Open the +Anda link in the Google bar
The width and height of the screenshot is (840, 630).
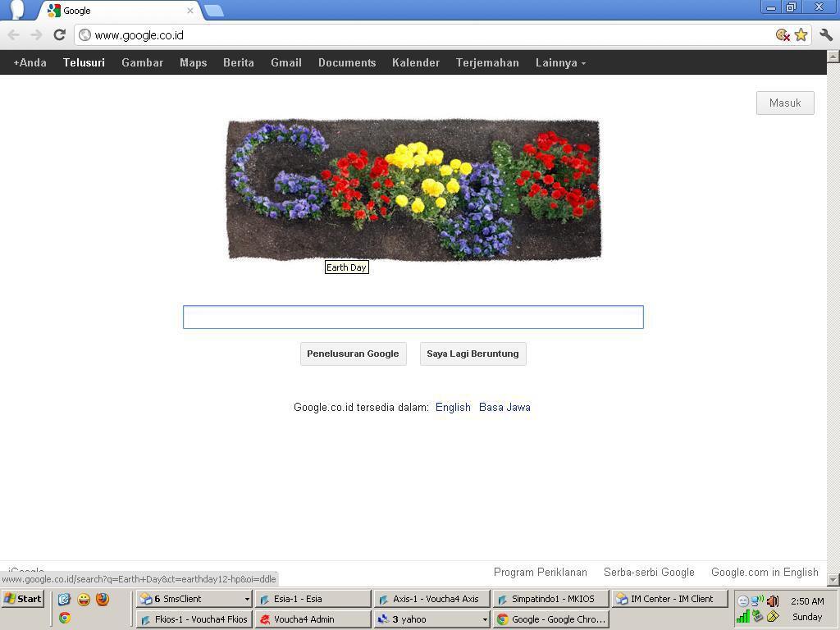(30, 62)
